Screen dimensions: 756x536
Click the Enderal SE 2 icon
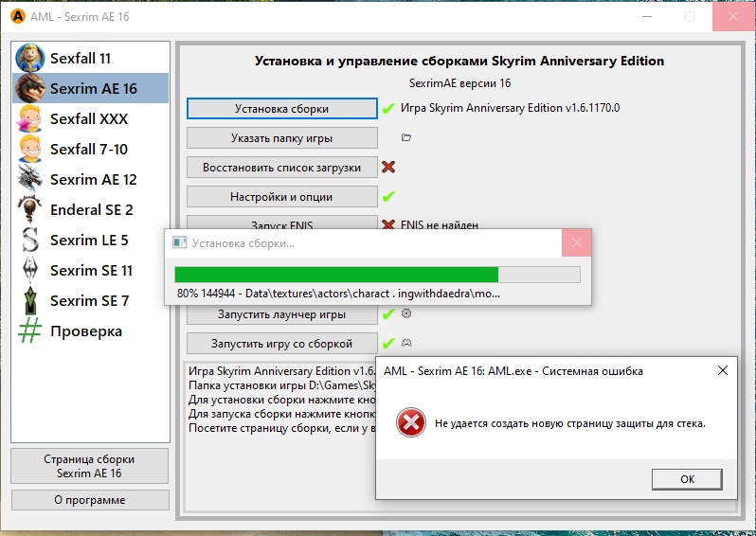click(x=30, y=210)
